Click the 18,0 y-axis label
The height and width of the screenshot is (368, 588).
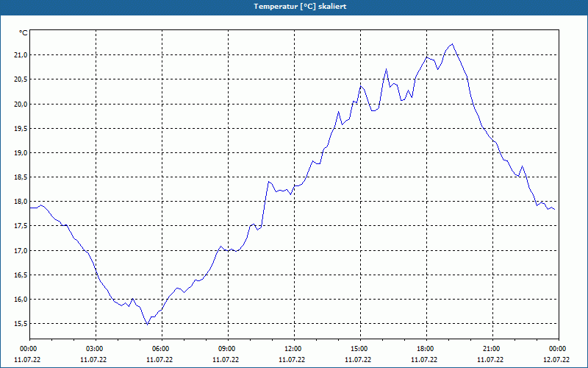[x=21, y=201]
